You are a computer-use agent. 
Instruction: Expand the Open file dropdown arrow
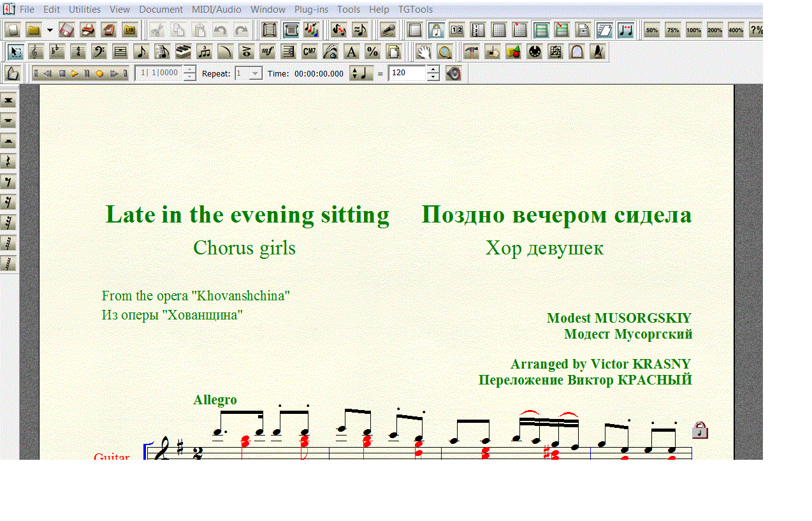pos(50,30)
